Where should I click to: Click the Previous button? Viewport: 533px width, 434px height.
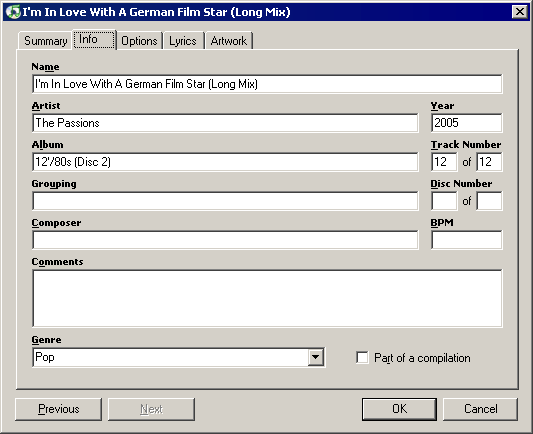click(x=58, y=409)
